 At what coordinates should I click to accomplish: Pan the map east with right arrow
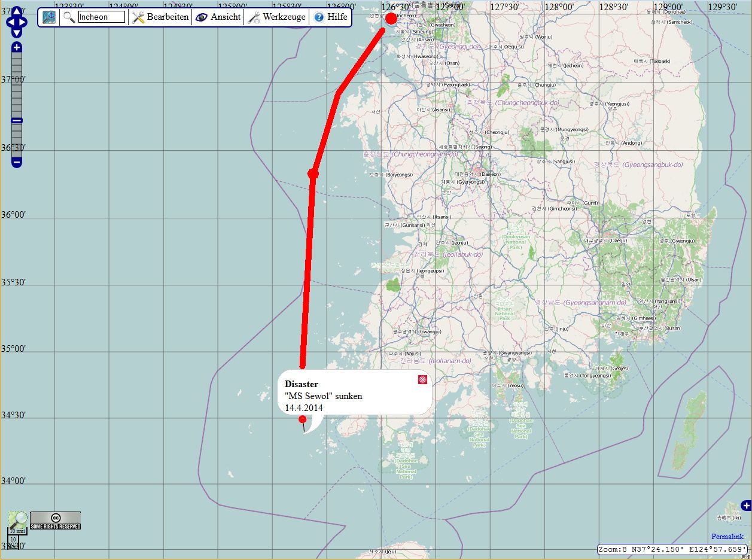point(23,23)
